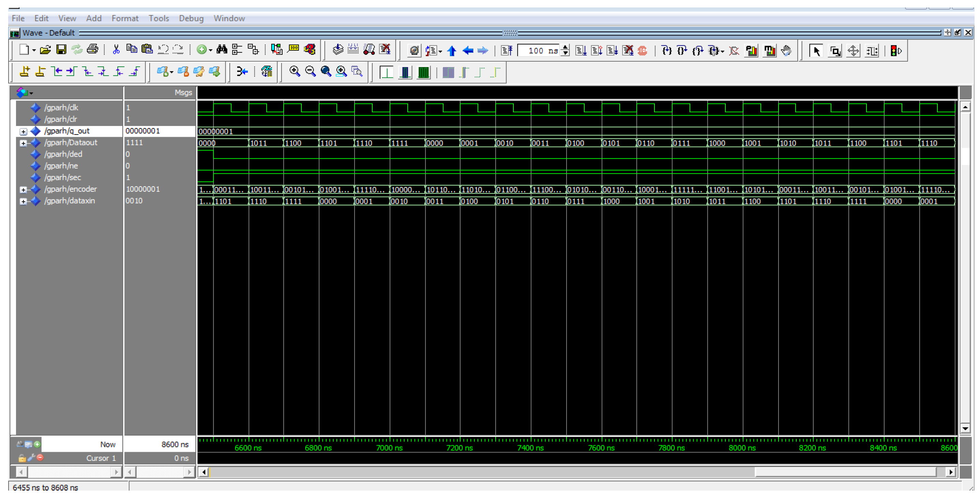Click the Insert Cursor toolbar icon
The image size is (980, 496).
(x=24, y=71)
